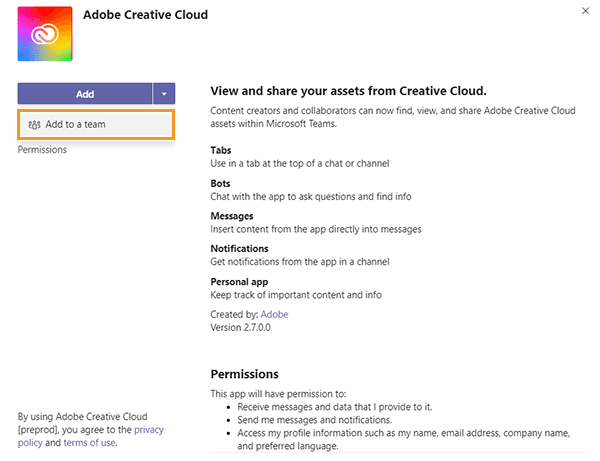Expand the dropdown arrow next to Add
Screen dimensions: 600x461
coord(164,94)
